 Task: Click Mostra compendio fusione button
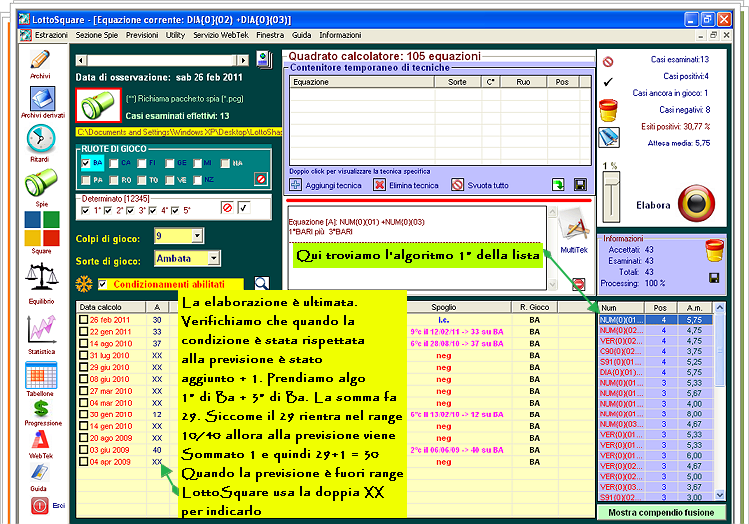click(662, 512)
